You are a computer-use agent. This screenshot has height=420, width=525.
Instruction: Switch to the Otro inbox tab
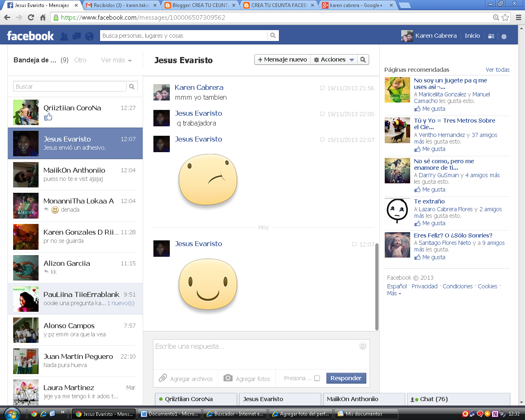[80, 60]
